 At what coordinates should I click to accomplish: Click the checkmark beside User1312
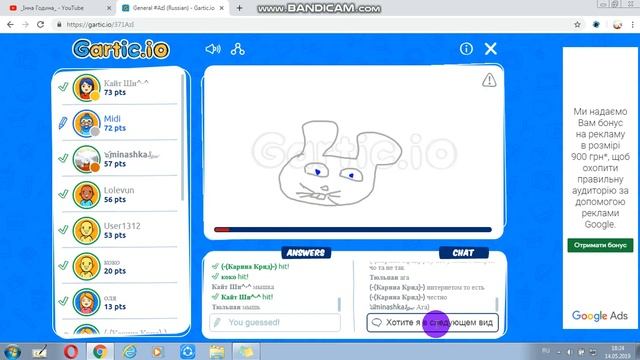(63, 229)
